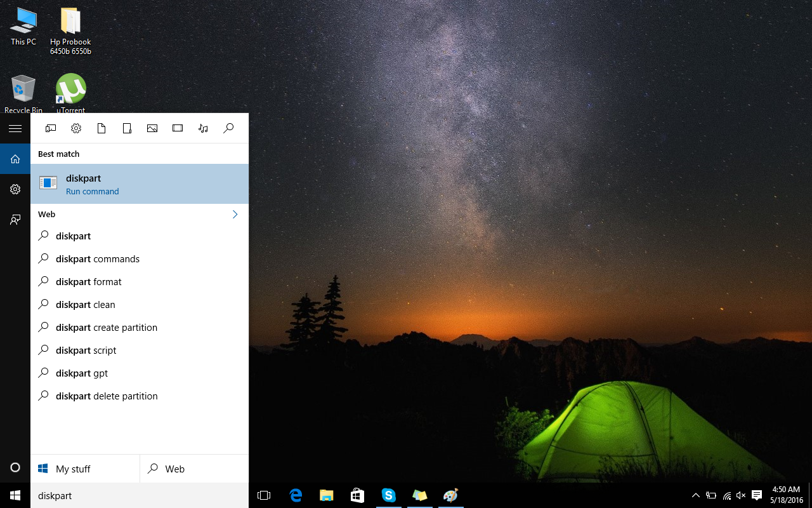Filter search results by Folders
The image size is (812, 508).
tap(127, 128)
